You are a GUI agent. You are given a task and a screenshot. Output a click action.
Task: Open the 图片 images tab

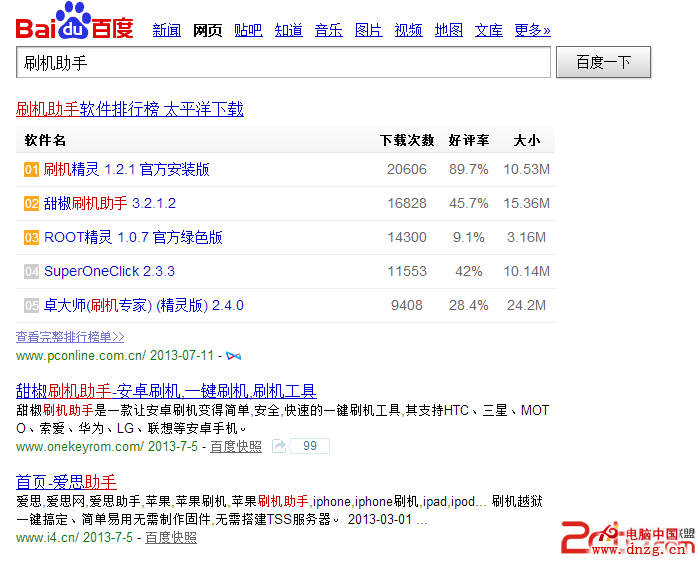(369, 30)
